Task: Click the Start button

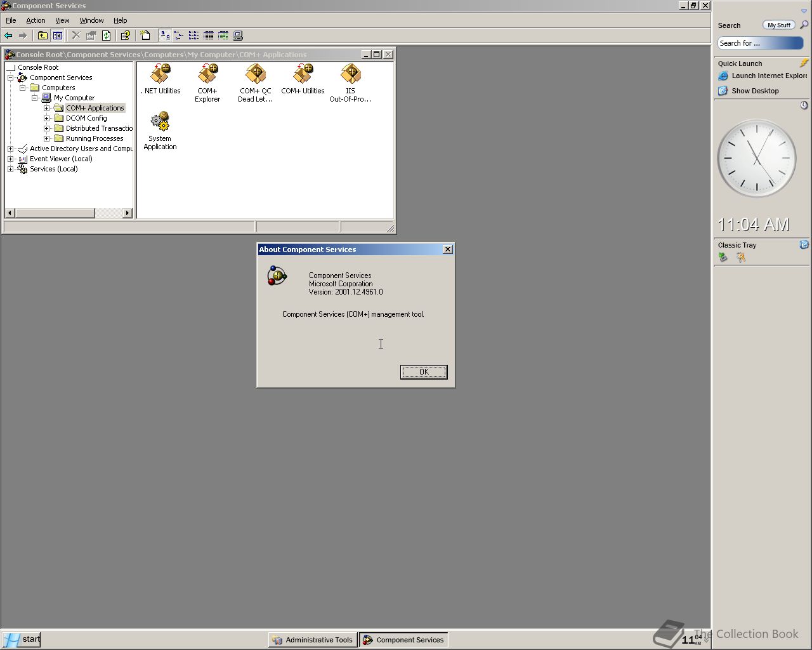Action: 21,639
